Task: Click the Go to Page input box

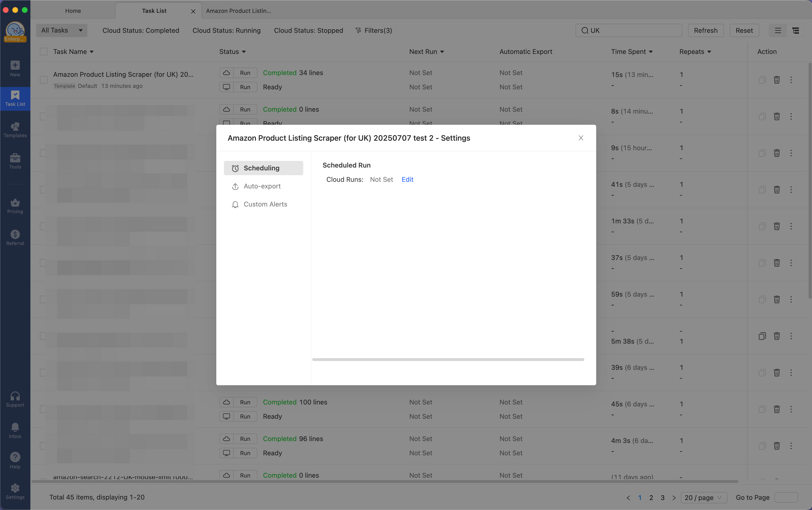Action: [786, 497]
